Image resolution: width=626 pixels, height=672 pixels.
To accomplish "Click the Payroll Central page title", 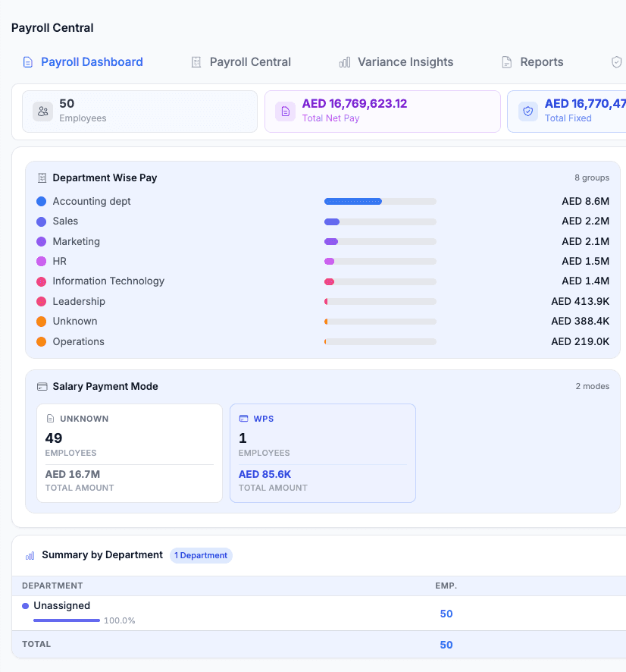I will pyautogui.click(x=52, y=28).
